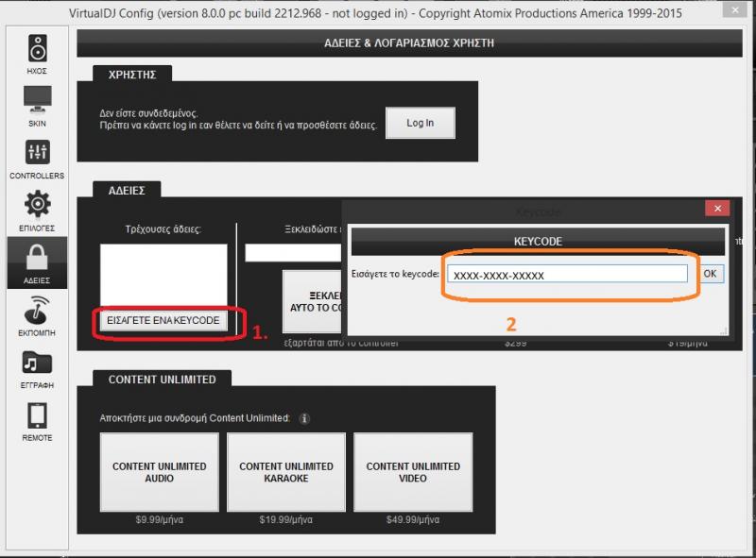This screenshot has height=558, width=756.
Task: Choose Content Unlimited Video subscription
Action: pos(413,472)
